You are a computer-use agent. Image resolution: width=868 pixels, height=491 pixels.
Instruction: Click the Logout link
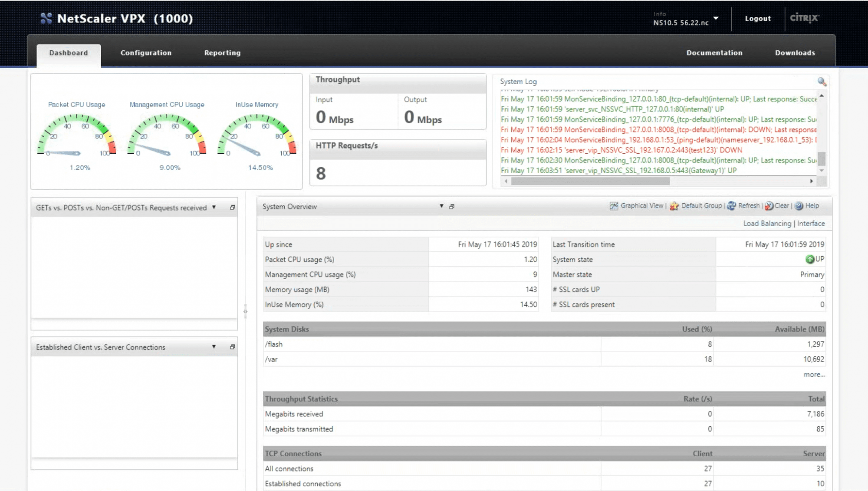point(758,19)
